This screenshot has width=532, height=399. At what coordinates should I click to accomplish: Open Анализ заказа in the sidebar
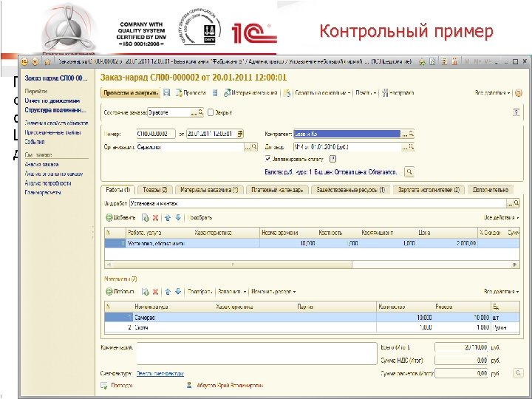(x=41, y=164)
